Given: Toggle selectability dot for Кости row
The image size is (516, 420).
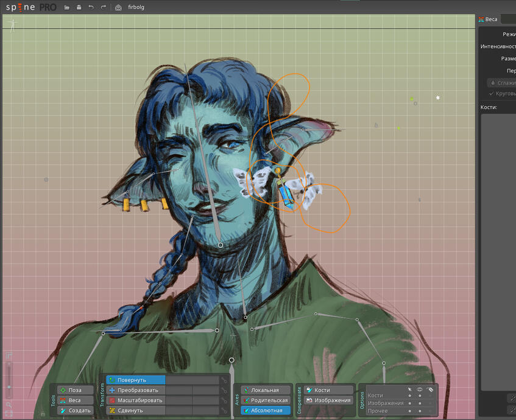Looking at the screenshot, I should tap(410, 396).
